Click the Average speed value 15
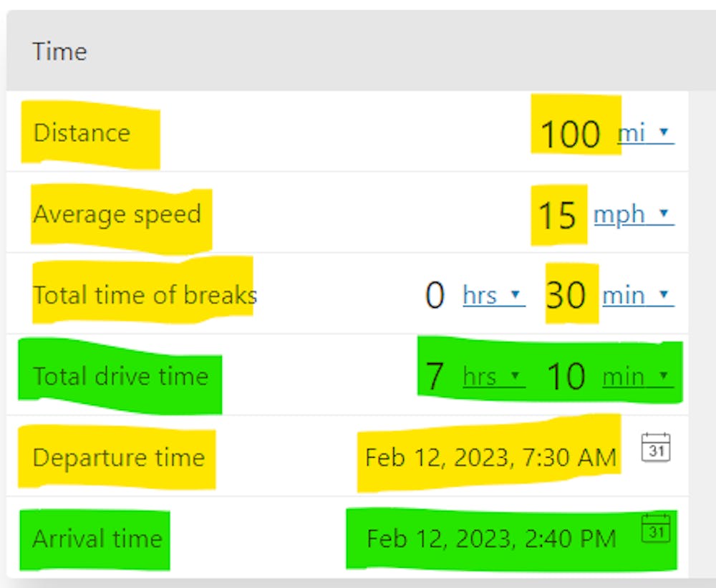Screen dimensions: 716x588 coord(557,215)
